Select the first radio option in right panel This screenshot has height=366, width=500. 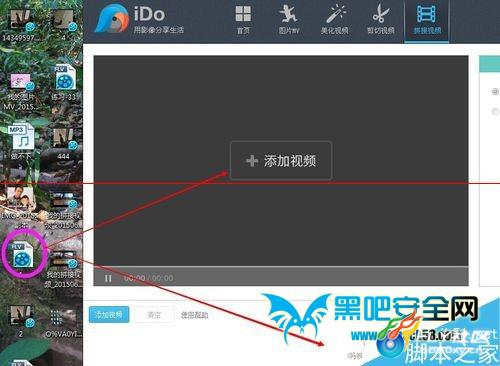click(x=495, y=91)
